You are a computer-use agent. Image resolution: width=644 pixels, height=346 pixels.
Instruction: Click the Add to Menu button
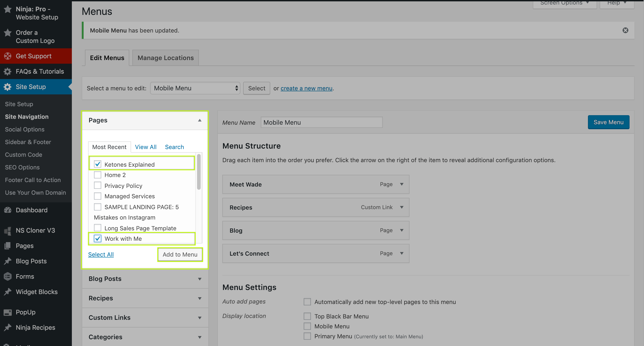180,255
